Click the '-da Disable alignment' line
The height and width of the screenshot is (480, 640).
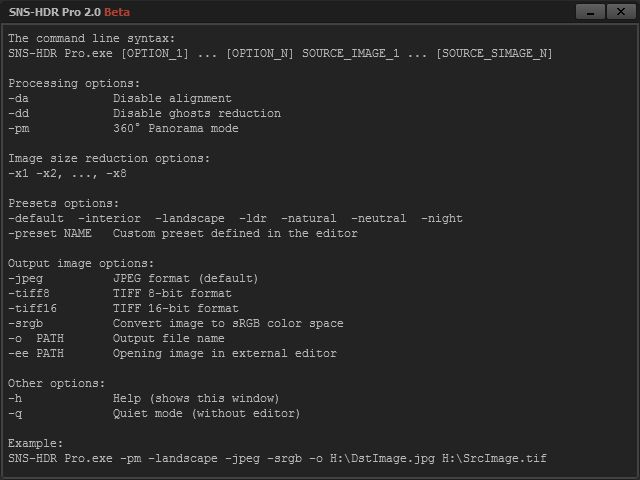pyautogui.click(x=120, y=98)
